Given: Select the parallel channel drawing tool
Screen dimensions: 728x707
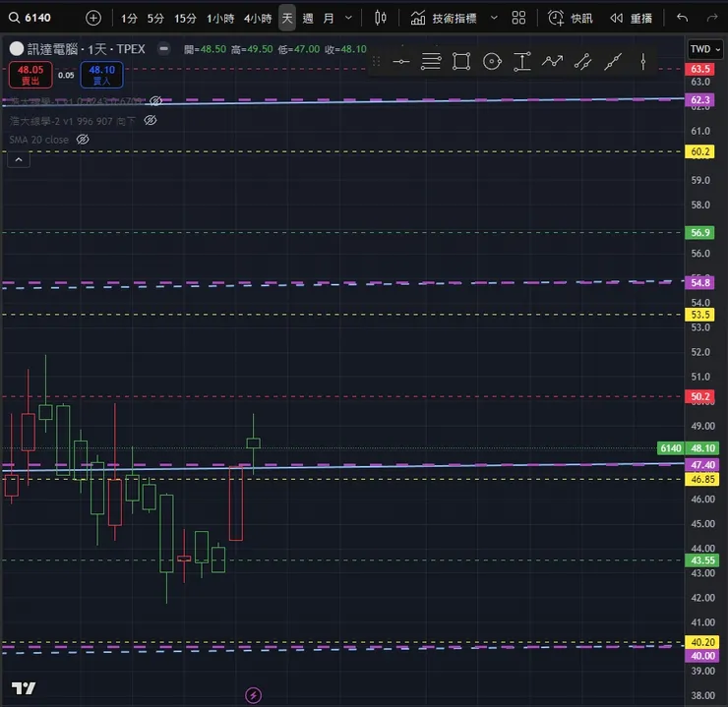Looking at the screenshot, I should click(582, 61).
